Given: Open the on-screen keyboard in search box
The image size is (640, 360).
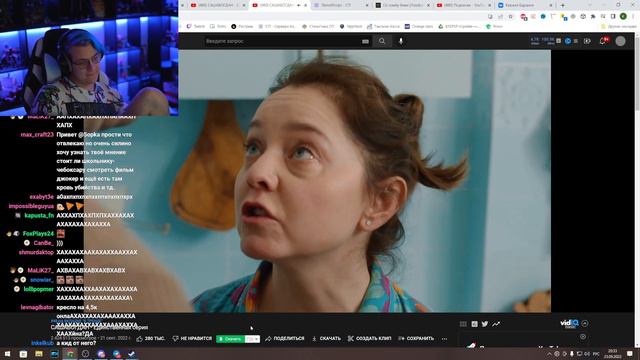Looking at the screenshot, I should [x=365, y=42].
